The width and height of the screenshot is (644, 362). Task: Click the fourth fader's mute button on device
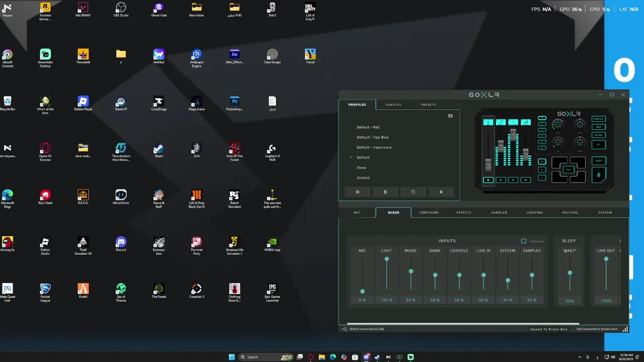(x=526, y=180)
